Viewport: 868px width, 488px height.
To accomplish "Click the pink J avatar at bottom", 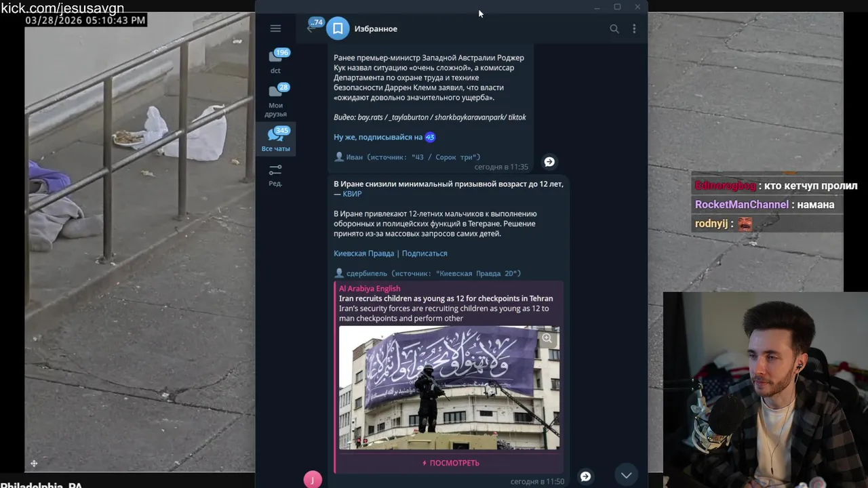I will (x=313, y=479).
